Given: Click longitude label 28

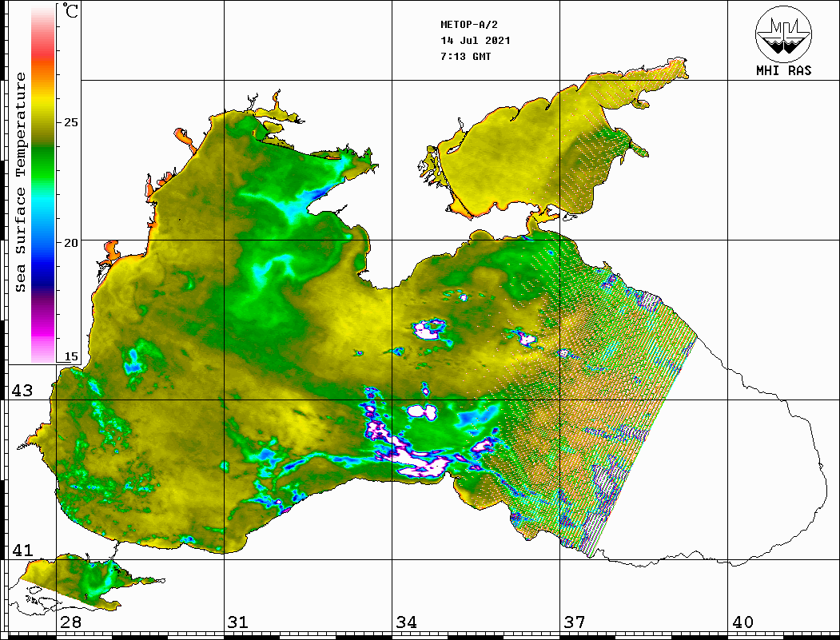Looking at the screenshot, I should 70,622.
